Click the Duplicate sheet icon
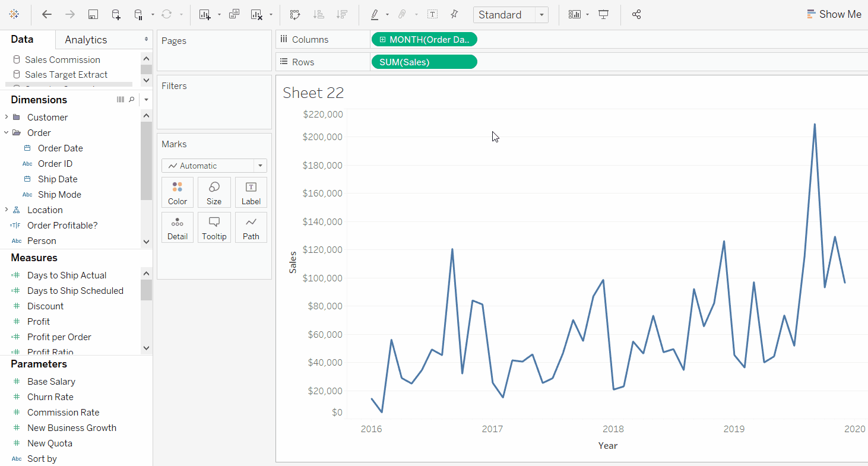 (x=234, y=15)
